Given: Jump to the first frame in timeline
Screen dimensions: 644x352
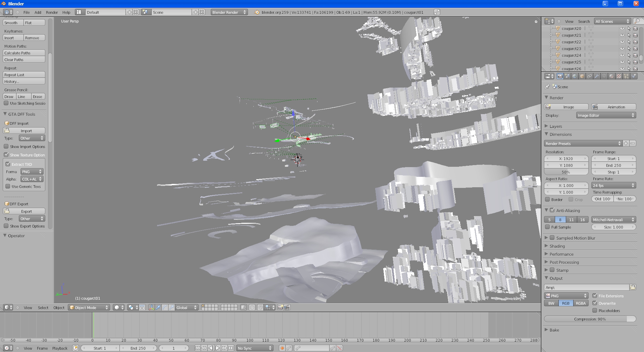Looking at the screenshot, I should click(x=197, y=348).
